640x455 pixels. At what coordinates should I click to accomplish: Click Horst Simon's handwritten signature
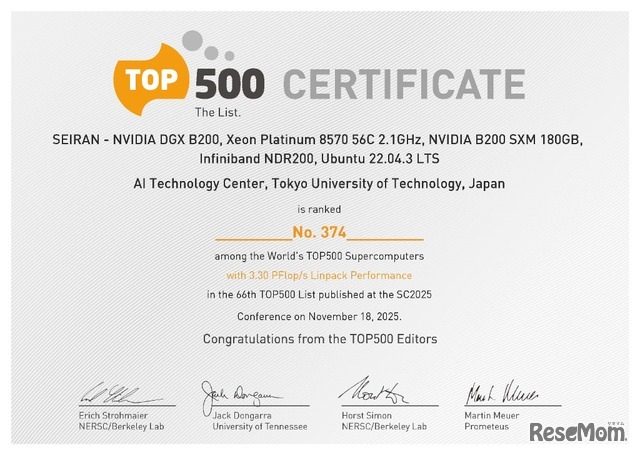373,391
